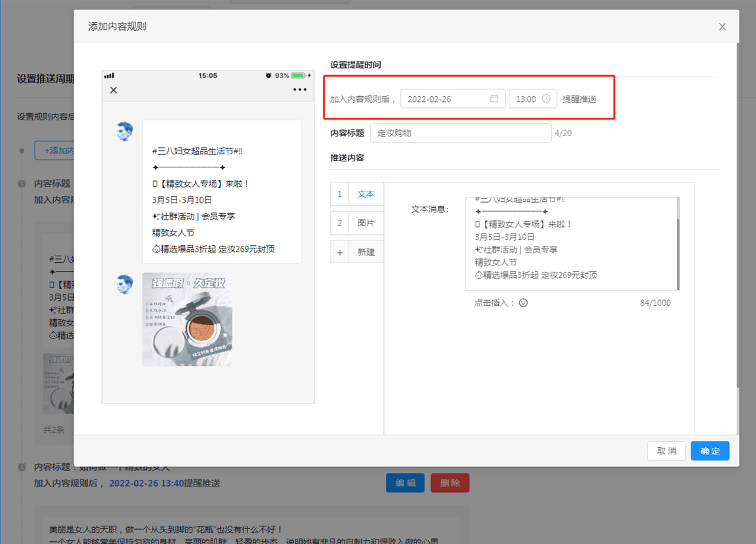Screen dimensions: 756x544
Task: Open the three-dot menu in phone preview
Action: 300,90
